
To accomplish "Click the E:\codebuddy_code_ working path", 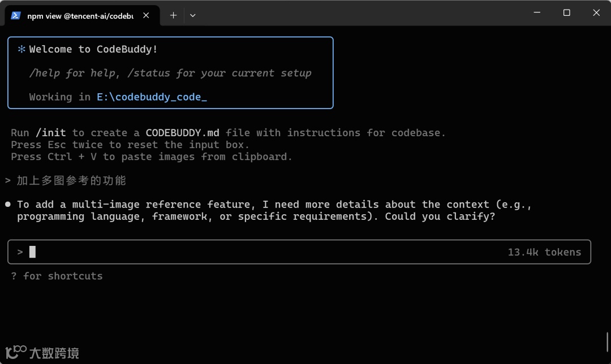I will click(x=152, y=97).
